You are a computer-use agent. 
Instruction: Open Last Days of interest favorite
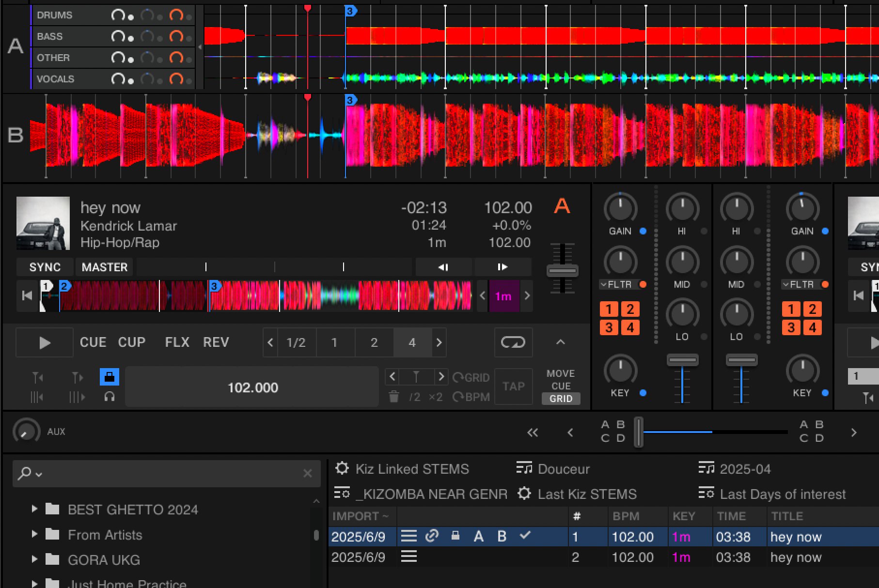coord(772,494)
